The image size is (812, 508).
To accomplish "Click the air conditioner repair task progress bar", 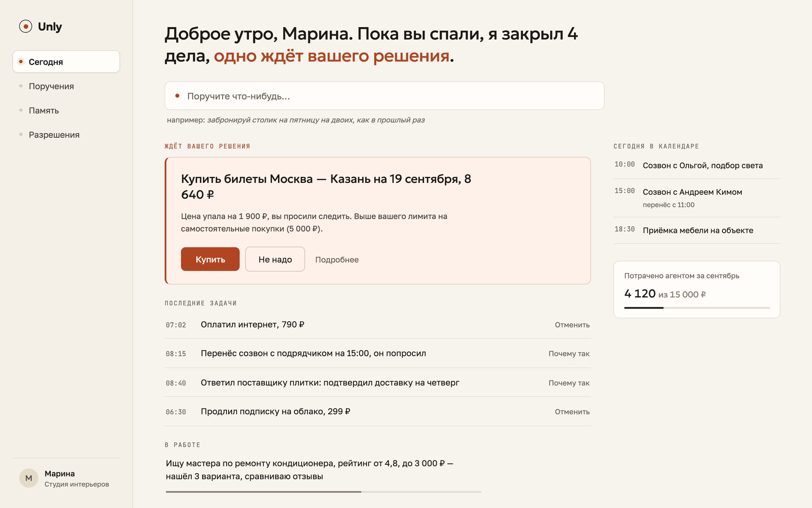I will [323, 492].
